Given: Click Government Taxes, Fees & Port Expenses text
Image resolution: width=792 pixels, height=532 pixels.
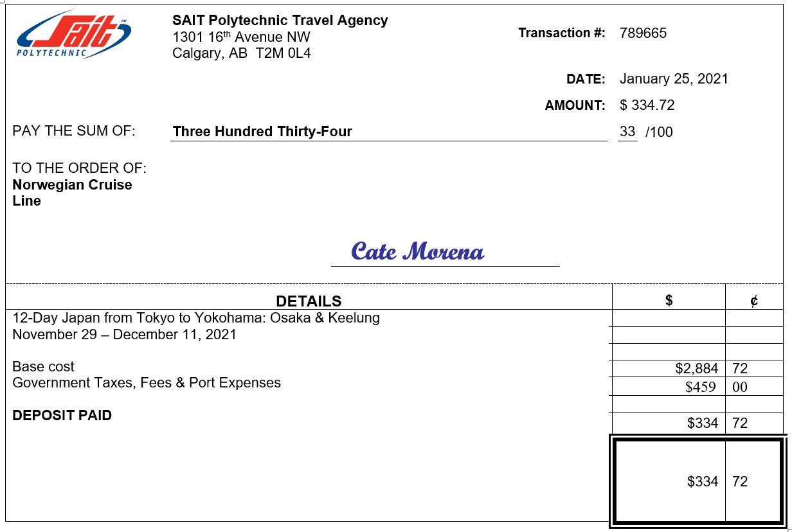Looking at the screenshot, I should [147, 383].
